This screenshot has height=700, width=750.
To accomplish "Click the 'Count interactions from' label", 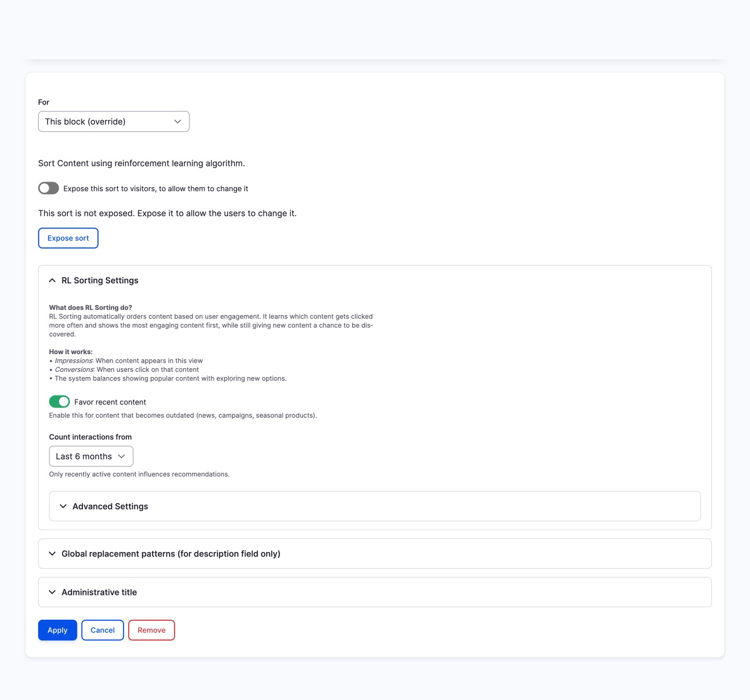I will (x=91, y=437).
